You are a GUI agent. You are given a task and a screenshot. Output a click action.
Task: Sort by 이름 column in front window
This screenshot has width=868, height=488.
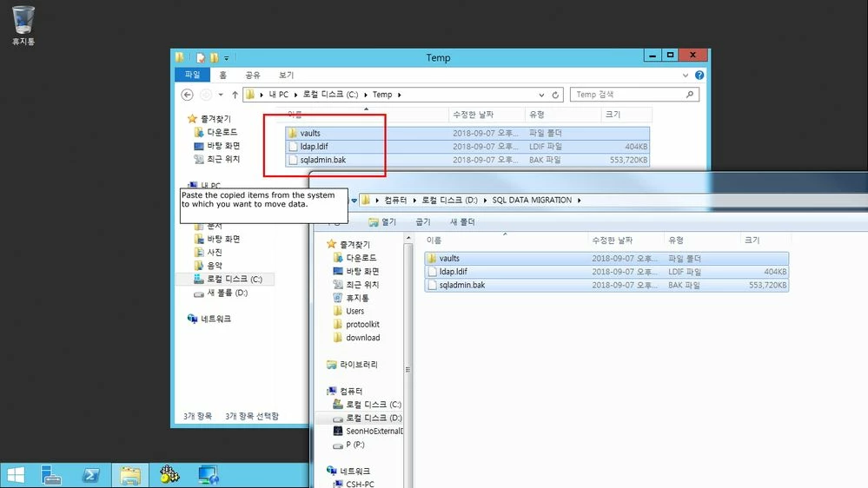click(x=505, y=241)
